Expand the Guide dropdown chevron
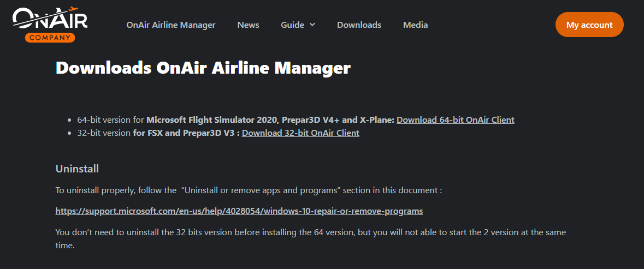Screen dimensions: 644x269 coord(312,25)
